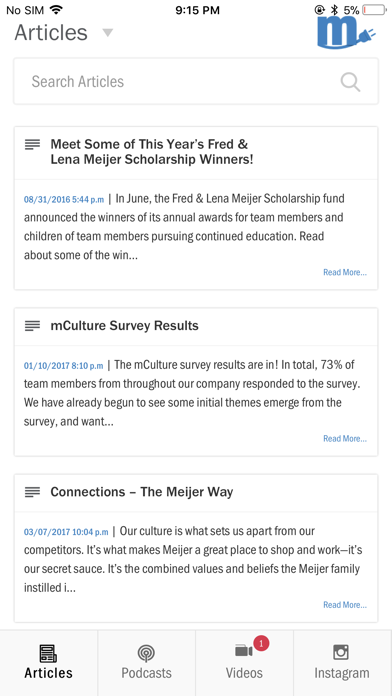Switch to the Podcasts tab
This screenshot has width=392, height=696.
pyautogui.click(x=147, y=663)
